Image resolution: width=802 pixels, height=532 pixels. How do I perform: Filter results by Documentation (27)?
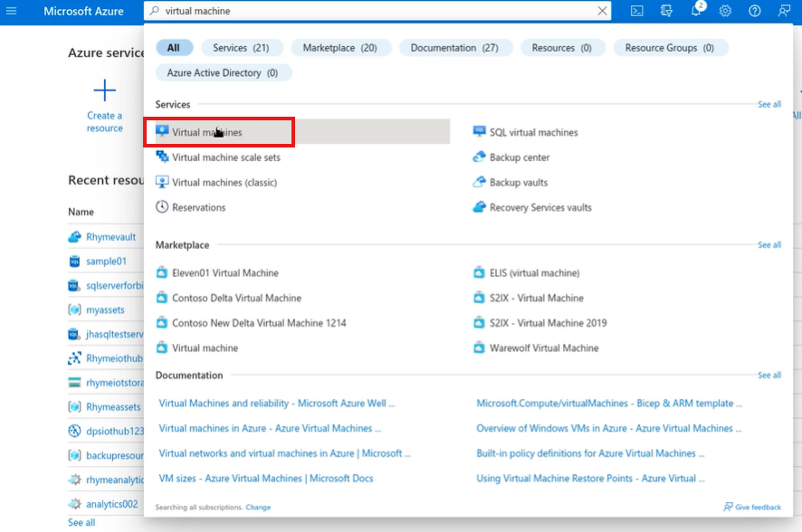[x=454, y=48]
